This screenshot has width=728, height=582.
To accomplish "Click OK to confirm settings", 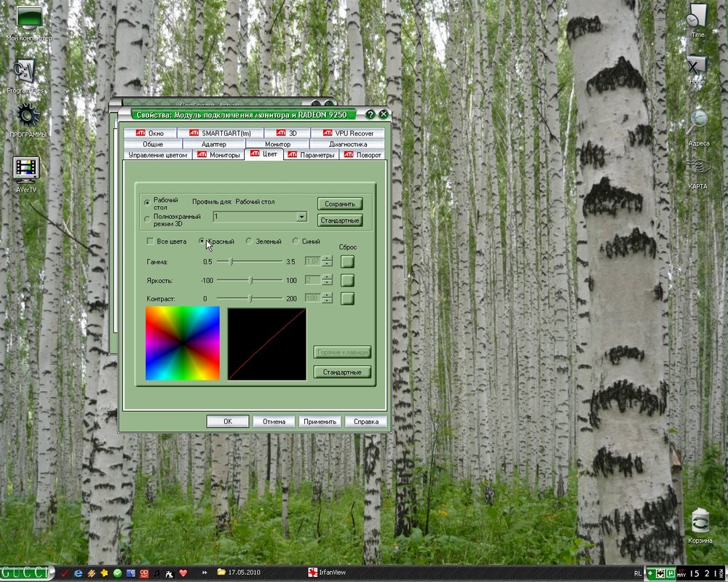I will click(227, 421).
